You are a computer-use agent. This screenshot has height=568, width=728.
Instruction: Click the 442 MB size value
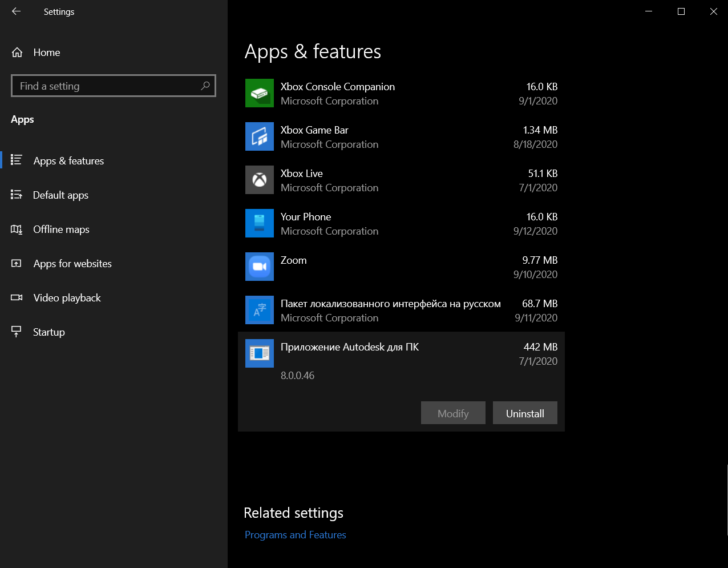pyautogui.click(x=540, y=347)
